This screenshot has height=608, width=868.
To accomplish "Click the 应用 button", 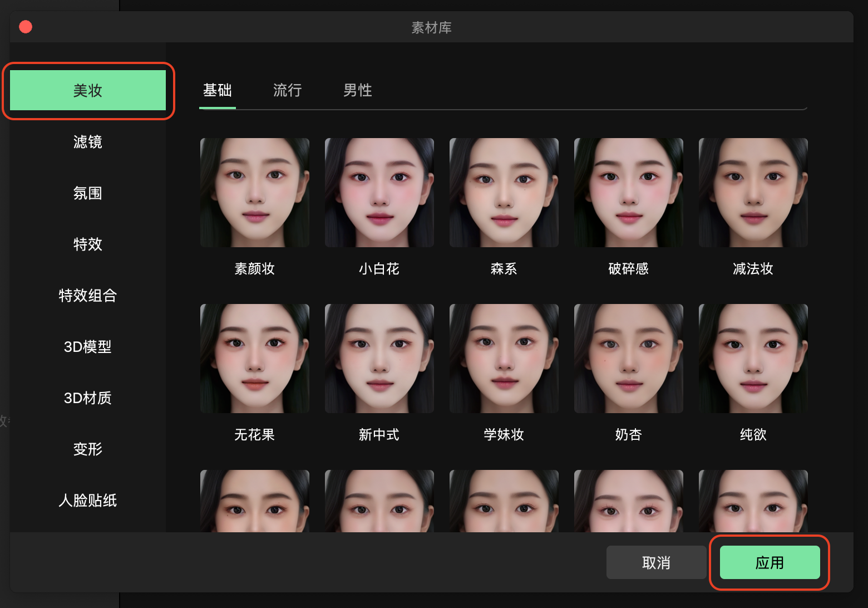I will (770, 562).
